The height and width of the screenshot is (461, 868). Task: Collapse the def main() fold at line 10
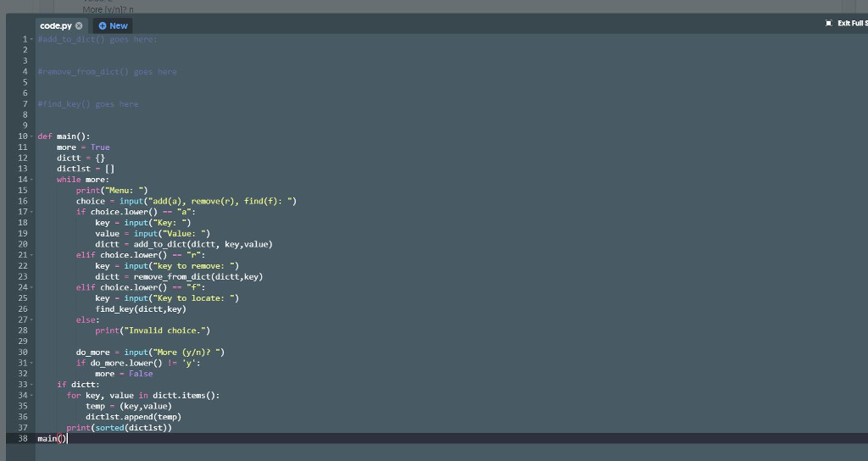[31, 136]
